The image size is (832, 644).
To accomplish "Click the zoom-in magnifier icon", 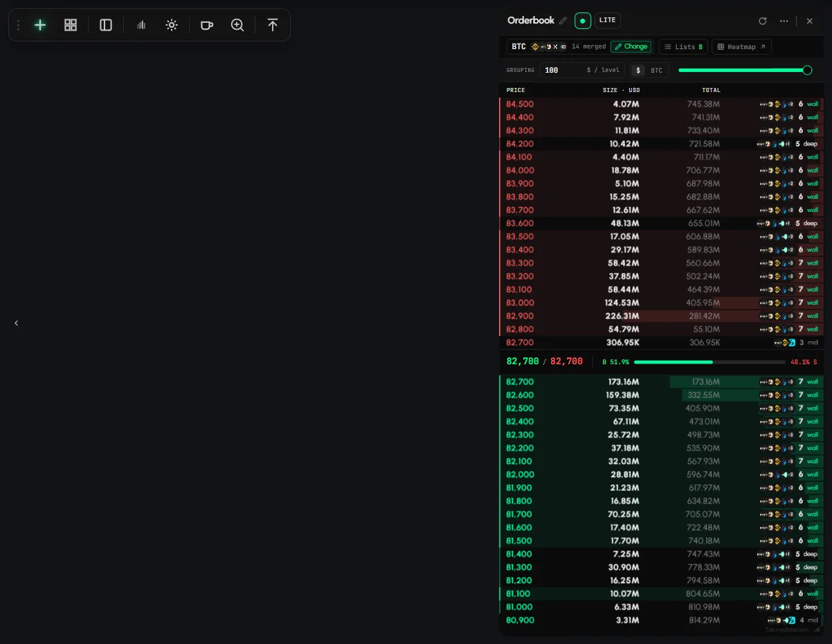I will (237, 25).
